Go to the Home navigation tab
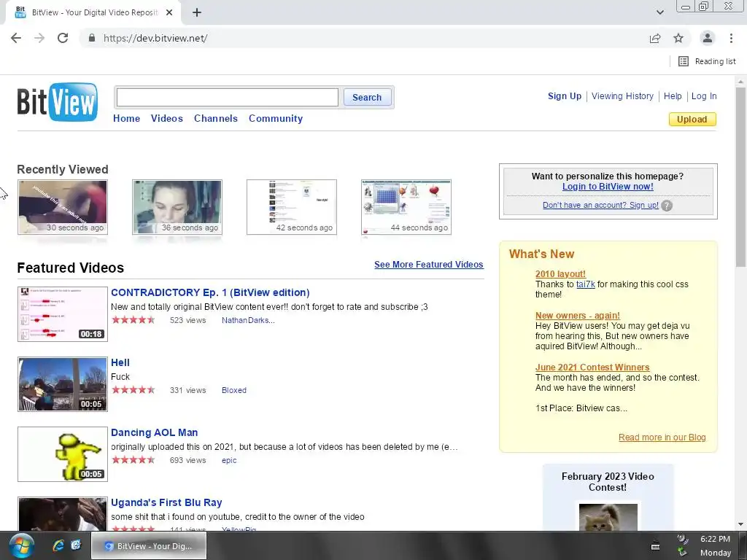Viewport: 747px width, 560px height. click(126, 118)
